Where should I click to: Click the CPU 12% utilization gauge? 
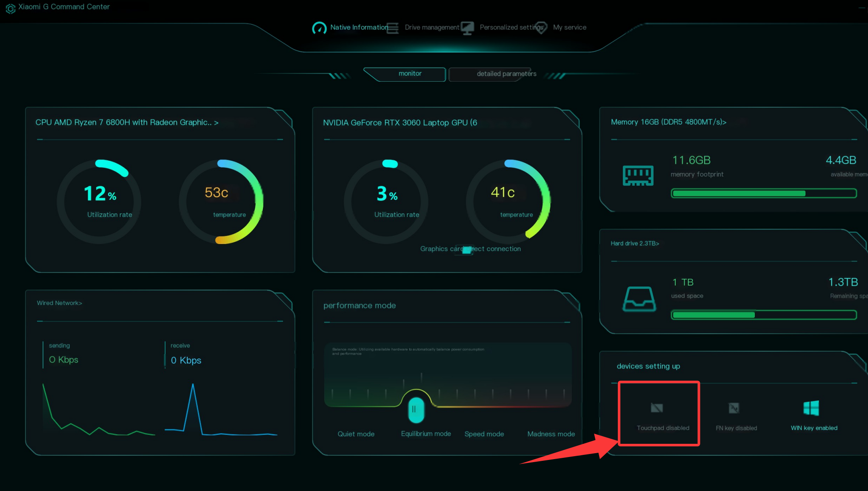(99, 202)
